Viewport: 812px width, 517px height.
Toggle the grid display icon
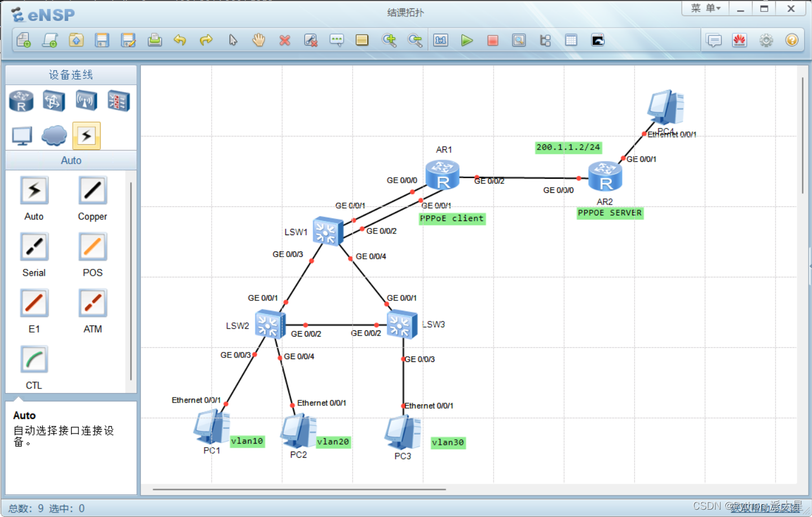click(x=571, y=40)
